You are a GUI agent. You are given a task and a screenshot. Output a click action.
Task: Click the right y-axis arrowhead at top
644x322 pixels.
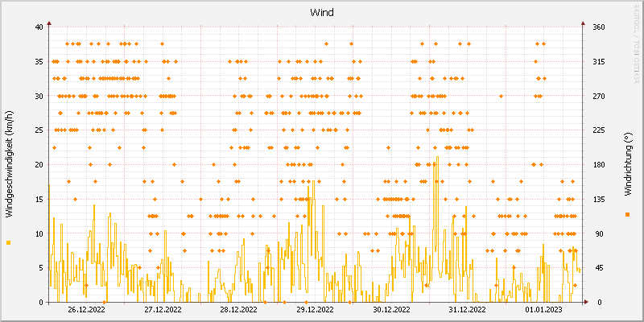coord(583,23)
